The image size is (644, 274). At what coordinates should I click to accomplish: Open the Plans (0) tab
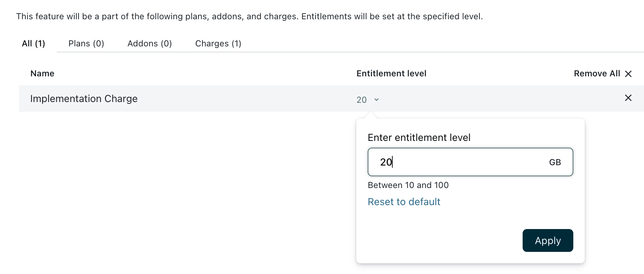86,44
